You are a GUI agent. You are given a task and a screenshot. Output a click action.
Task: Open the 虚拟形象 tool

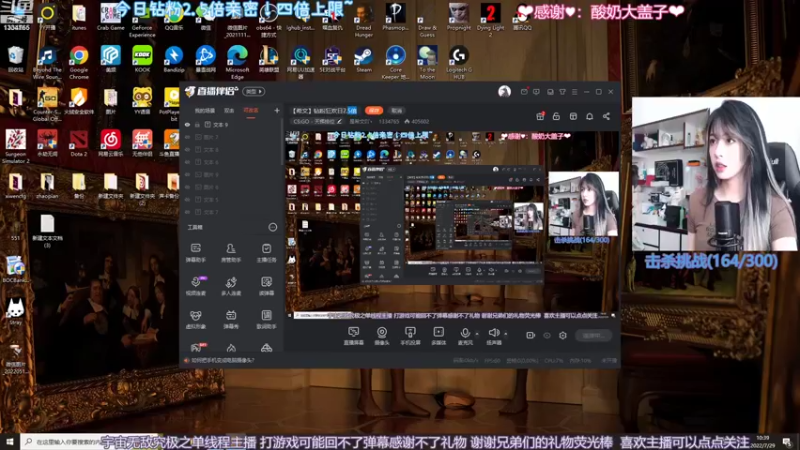click(x=195, y=319)
